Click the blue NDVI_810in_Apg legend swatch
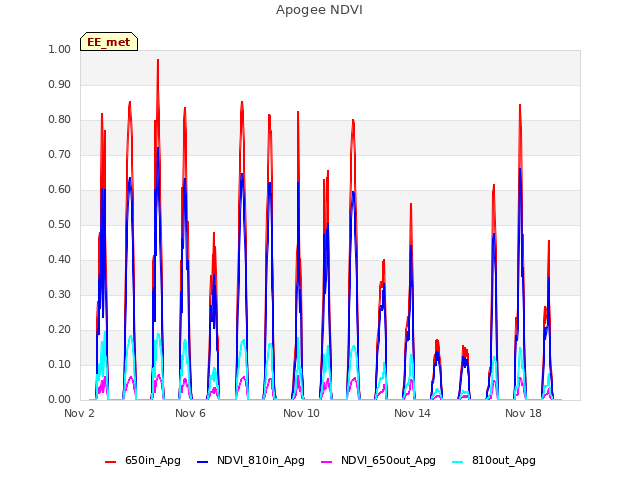This screenshot has height=480, width=640. coord(202,462)
